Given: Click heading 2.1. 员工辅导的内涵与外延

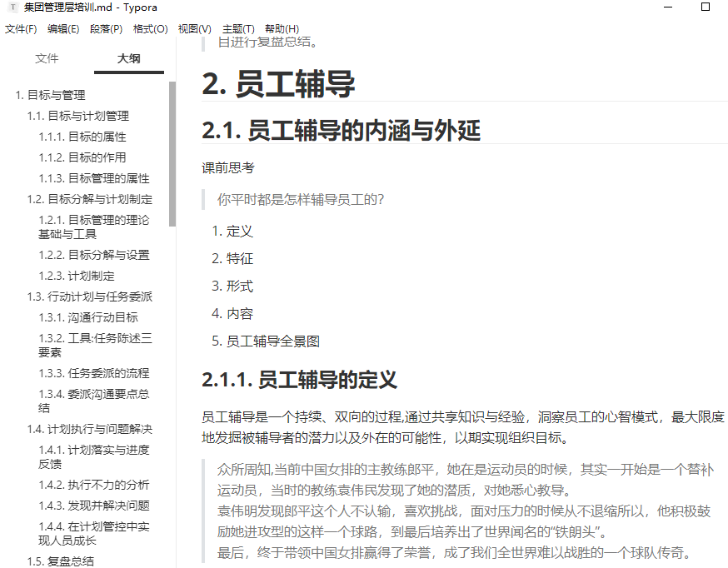Looking at the screenshot, I should coord(342,130).
